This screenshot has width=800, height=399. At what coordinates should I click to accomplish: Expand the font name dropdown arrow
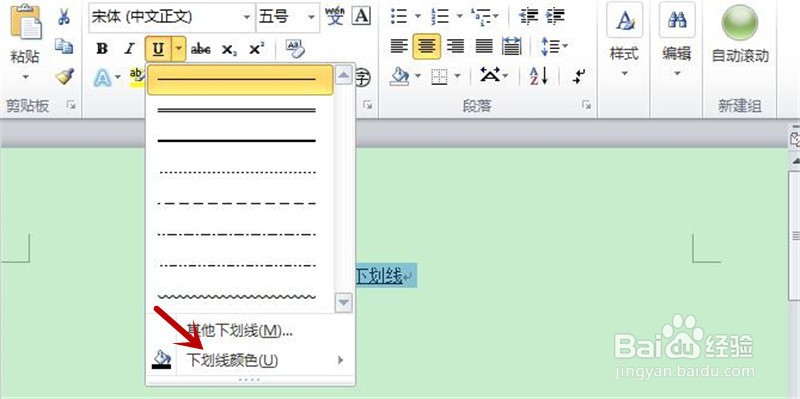click(x=247, y=17)
